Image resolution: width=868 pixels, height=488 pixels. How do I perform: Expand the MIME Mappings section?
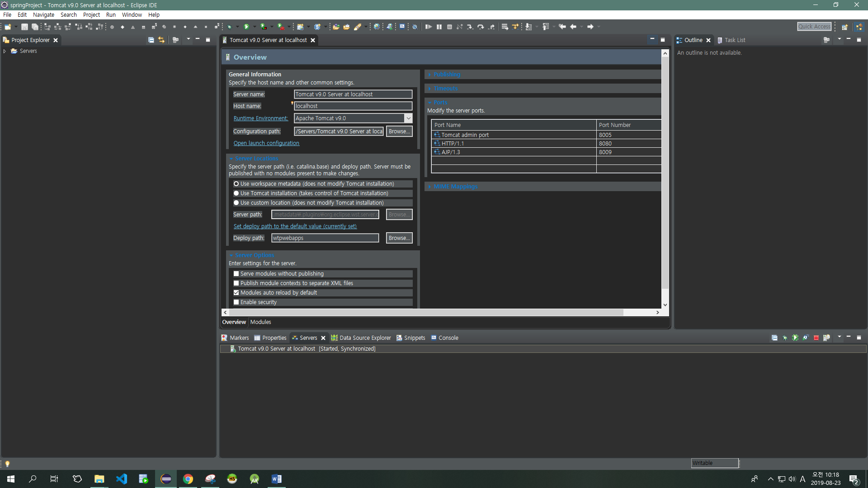click(x=455, y=187)
